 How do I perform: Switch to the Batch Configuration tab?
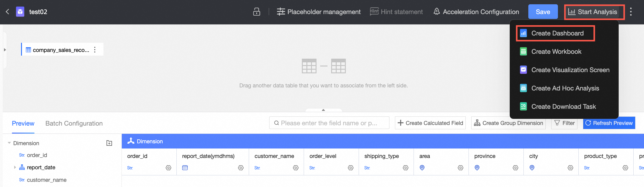point(74,123)
